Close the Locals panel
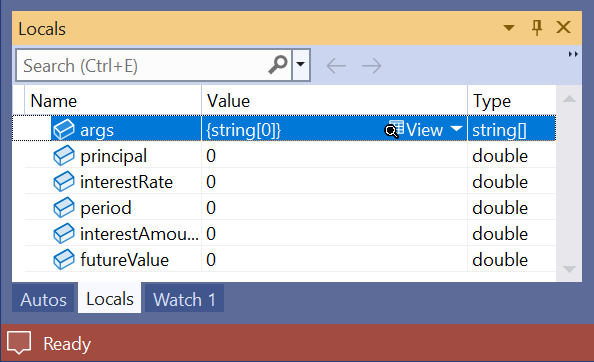This screenshot has width=594, height=362. coord(563,27)
